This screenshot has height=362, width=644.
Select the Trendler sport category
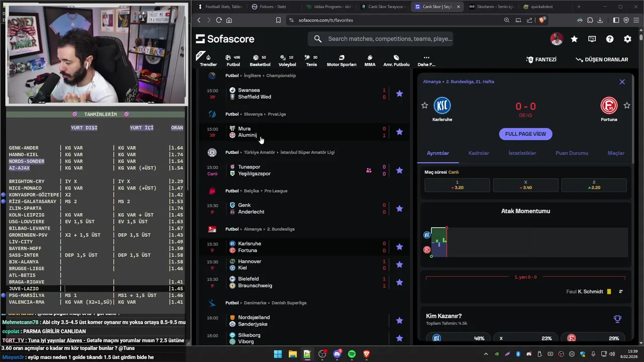(208, 60)
